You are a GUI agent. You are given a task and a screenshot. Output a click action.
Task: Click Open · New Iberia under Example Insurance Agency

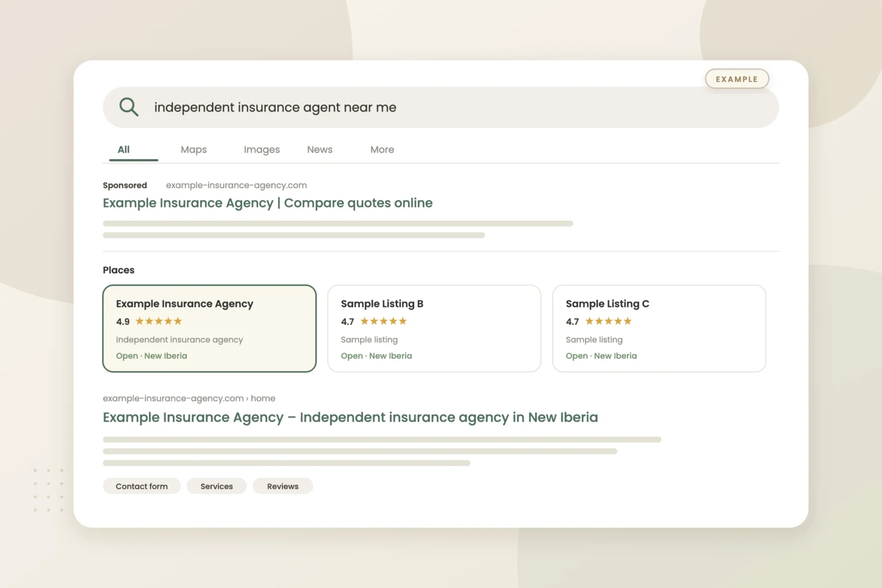[152, 355]
